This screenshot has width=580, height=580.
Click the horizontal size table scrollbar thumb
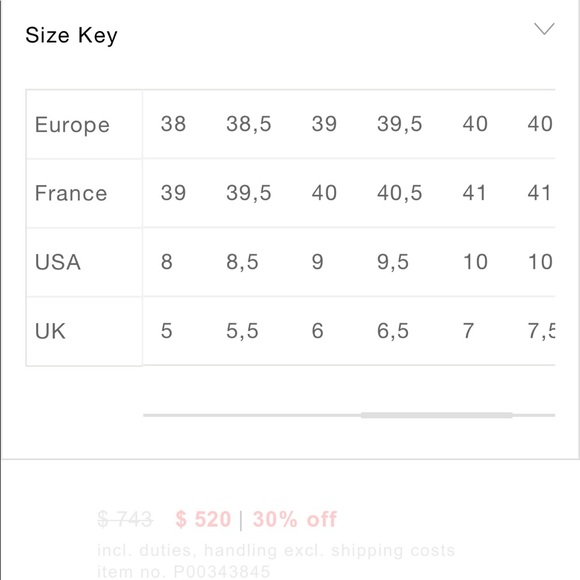point(437,415)
